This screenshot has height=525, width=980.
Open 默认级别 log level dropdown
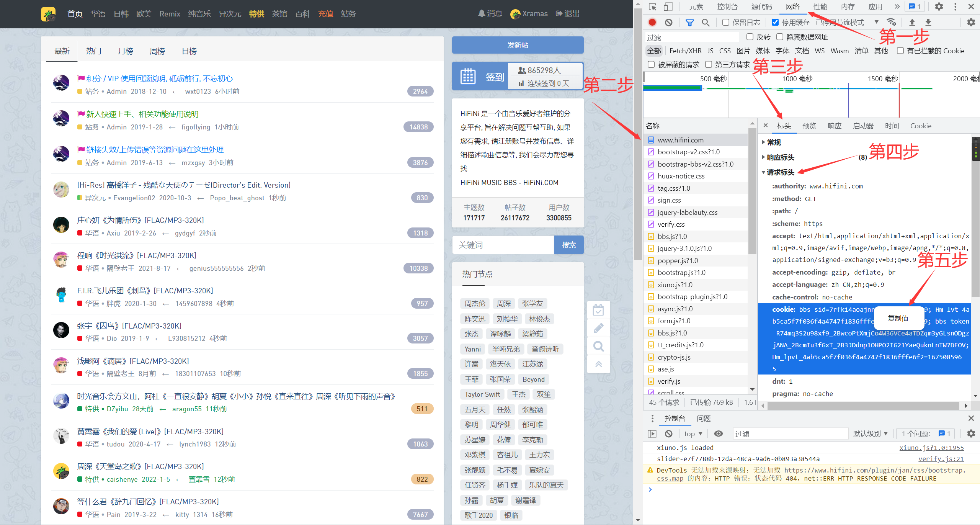870,434
